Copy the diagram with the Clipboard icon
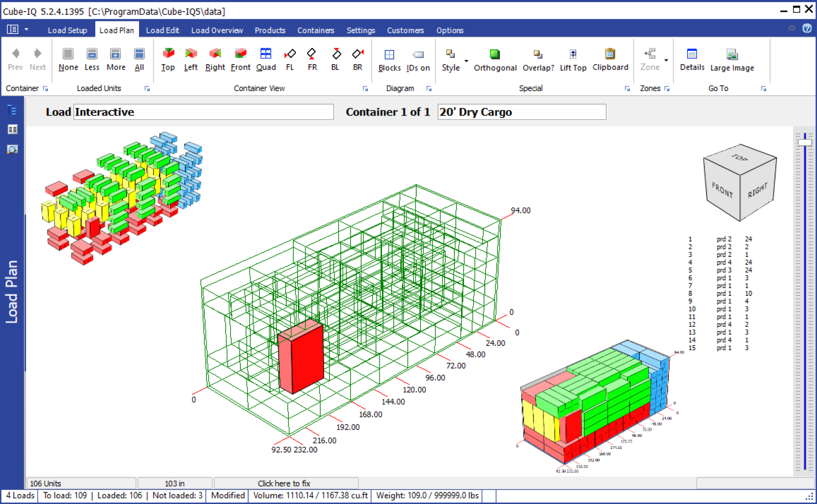The image size is (817, 504). [x=610, y=59]
